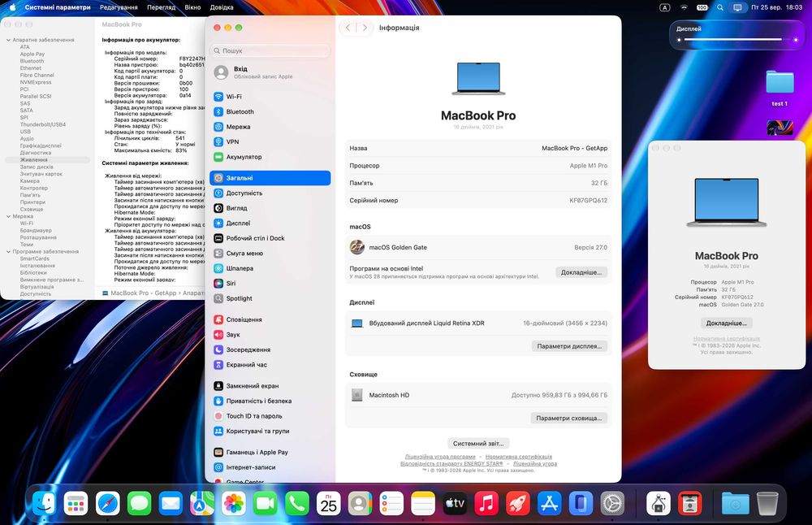Open Siri settings in sidebar
This screenshot has height=525, width=812.
click(270, 284)
